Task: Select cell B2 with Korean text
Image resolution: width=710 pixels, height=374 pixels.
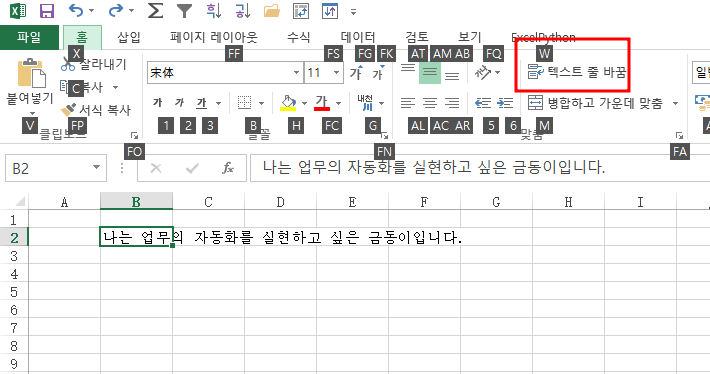Action: coord(136,237)
